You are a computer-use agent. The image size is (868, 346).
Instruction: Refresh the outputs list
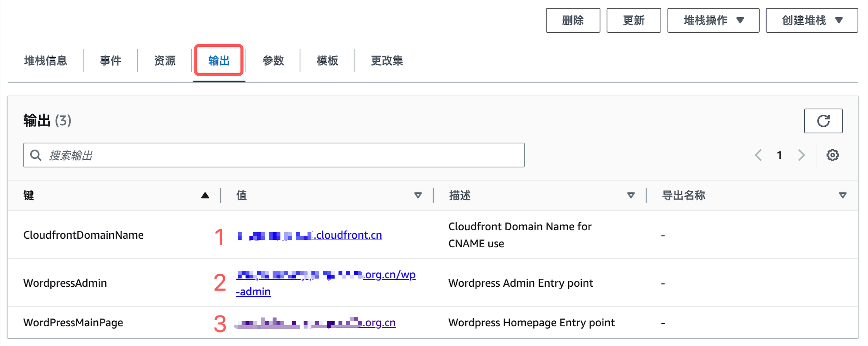coord(823,121)
